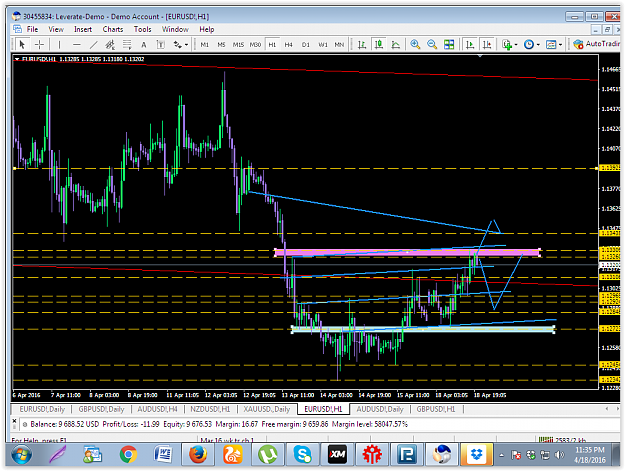Switch chart to M15 timeframe
Viewport: 625px width, 471px height.
point(238,45)
